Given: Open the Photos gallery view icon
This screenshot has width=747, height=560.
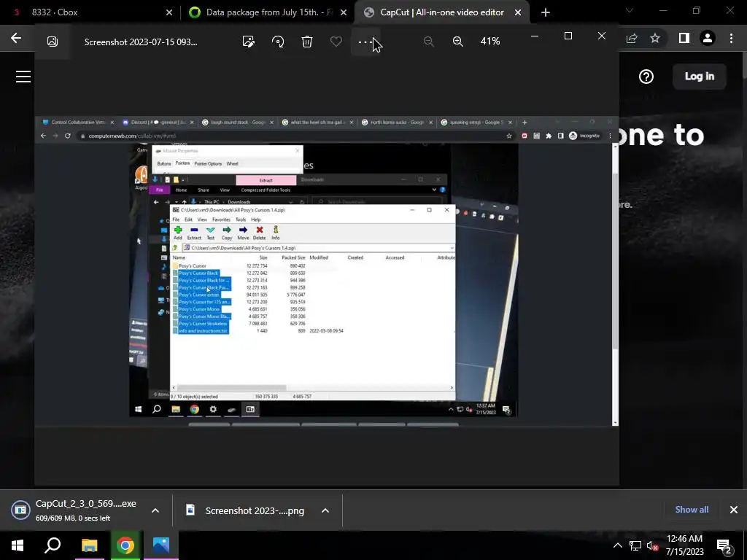Looking at the screenshot, I should pos(53,42).
